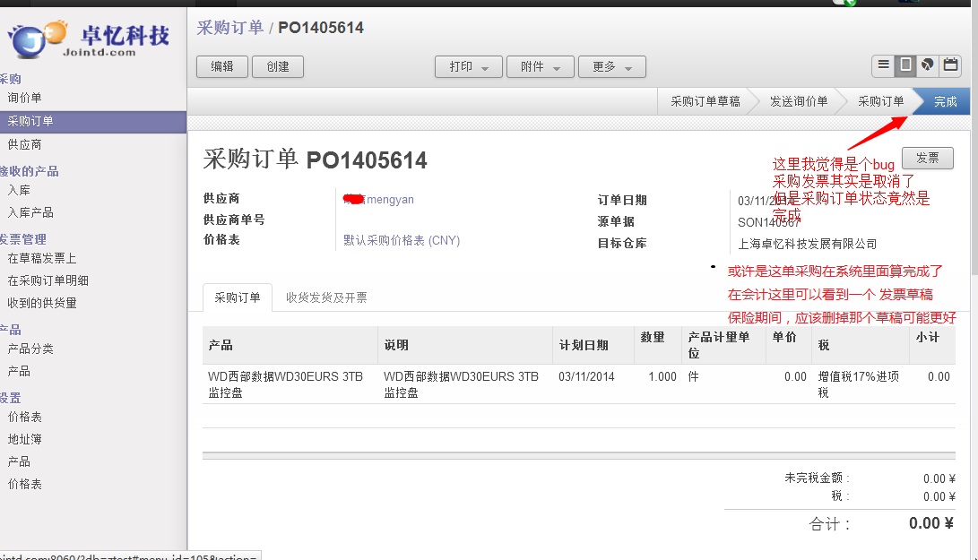Open the calendar view icon
Viewport: 978px width, 560px height.
tap(950, 65)
